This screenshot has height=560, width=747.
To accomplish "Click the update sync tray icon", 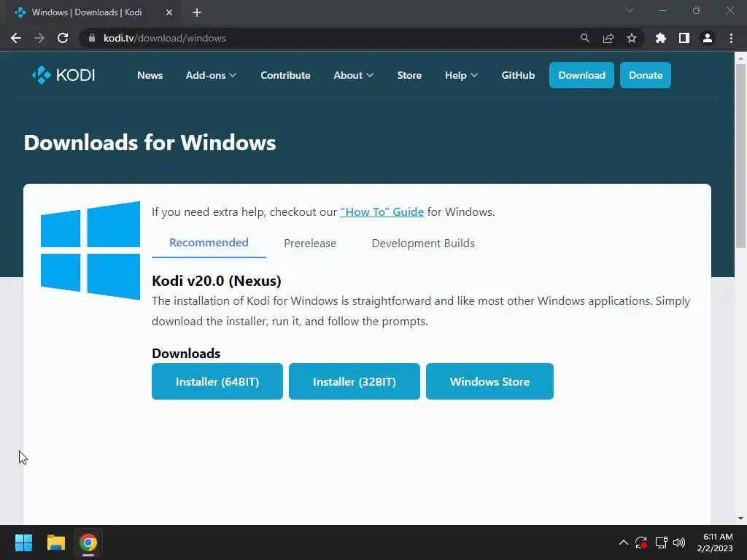I will [641, 542].
